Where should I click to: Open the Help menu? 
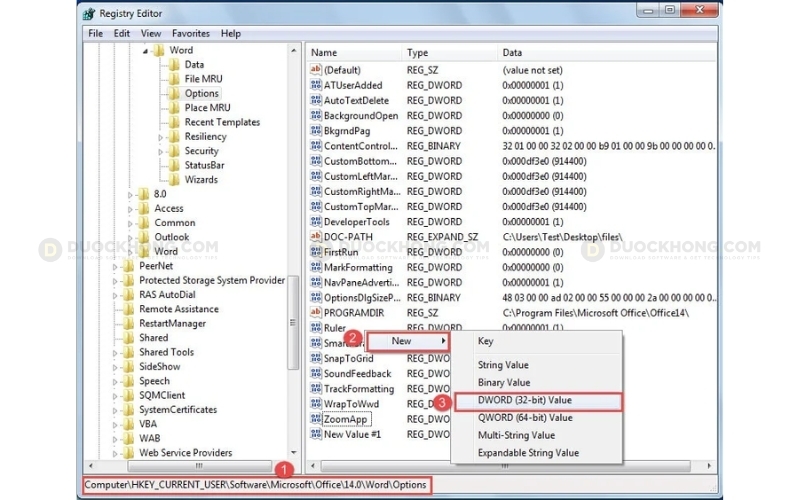pyautogui.click(x=231, y=33)
